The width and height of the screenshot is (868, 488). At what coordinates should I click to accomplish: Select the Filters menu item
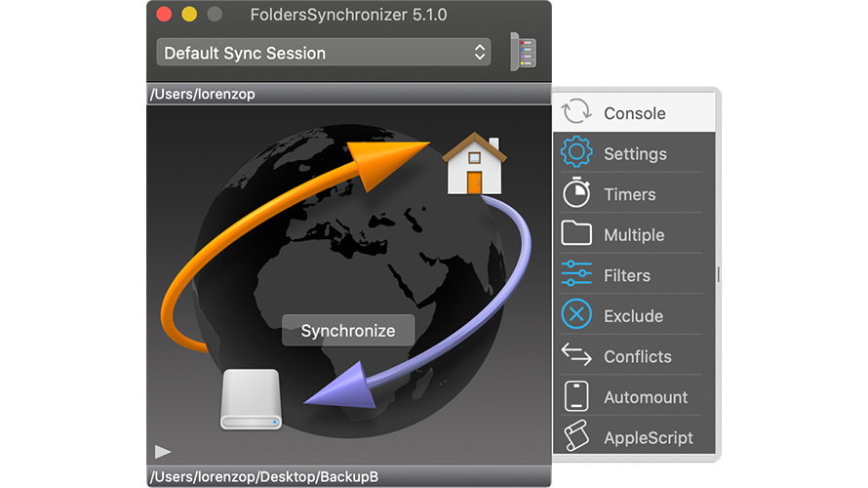(x=634, y=274)
